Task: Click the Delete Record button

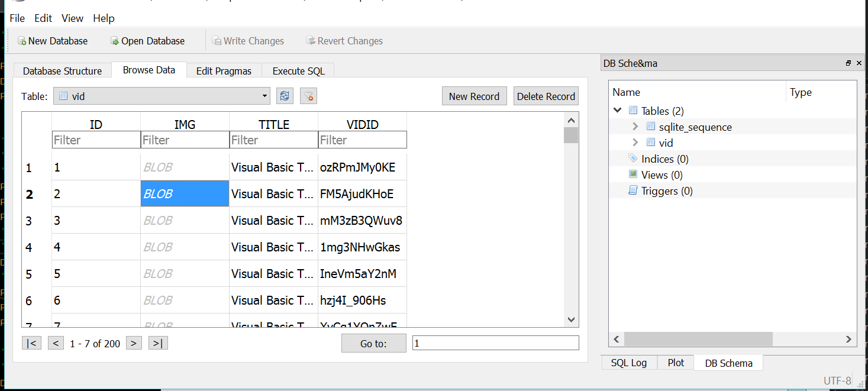Action: 546,96
